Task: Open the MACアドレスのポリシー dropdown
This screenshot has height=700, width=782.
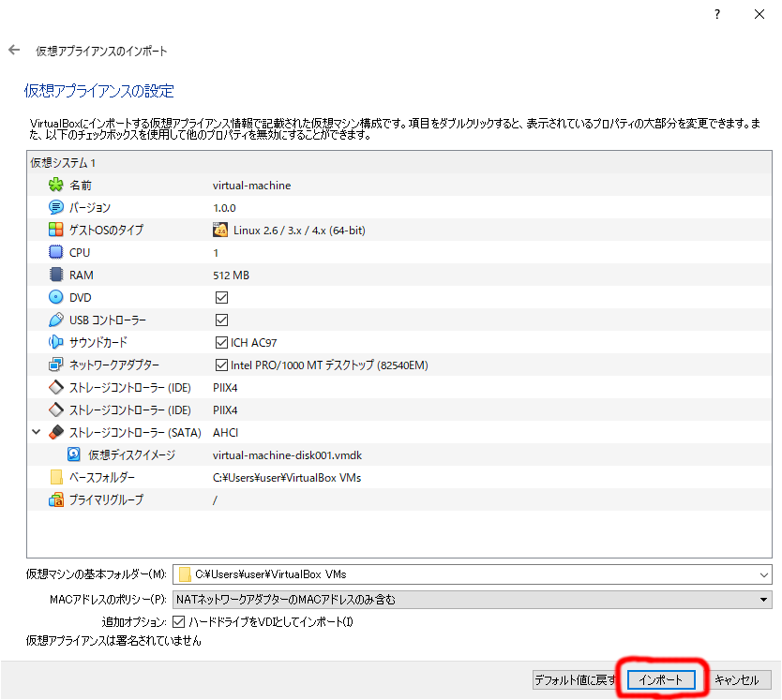Action: pyautogui.click(x=473, y=600)
